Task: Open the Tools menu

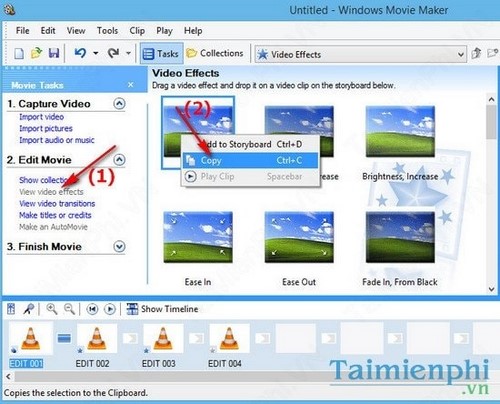Action: tap(107, 31)
